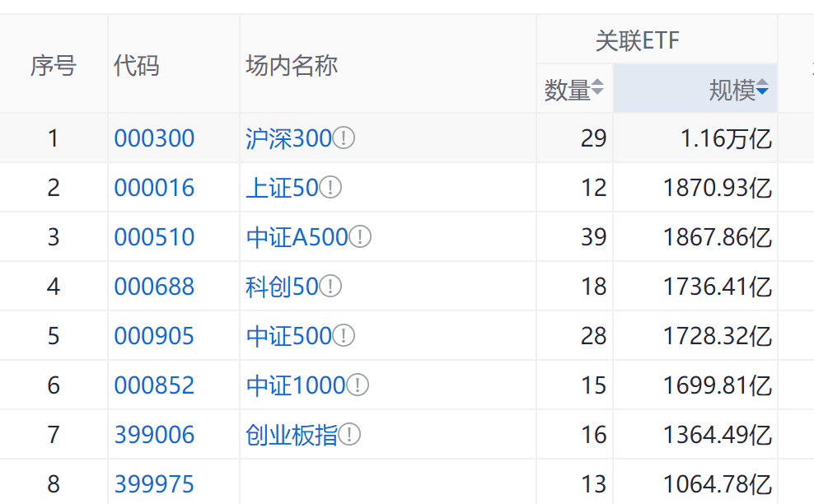Click the info icon next to 沪深300
This screenshot has width=814, height=504.
pyautogui.click(x=344, y=138)
